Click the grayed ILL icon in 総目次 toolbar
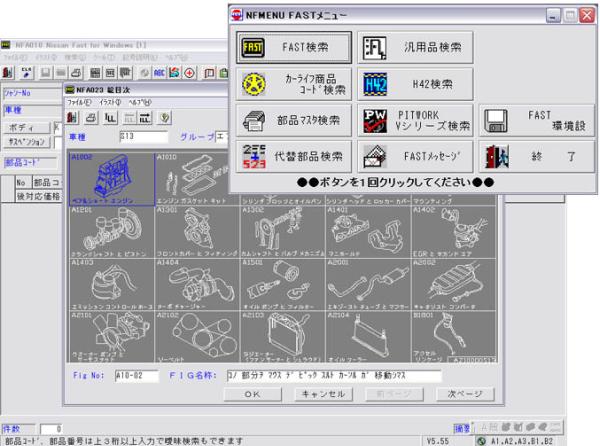This screenshot has height=446, width=600. [130, 118]
